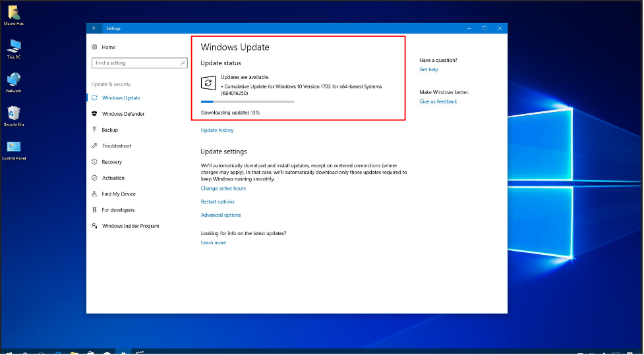
Task: Click the Windows Update refresh arrows icon
Action: pos(94,97)
